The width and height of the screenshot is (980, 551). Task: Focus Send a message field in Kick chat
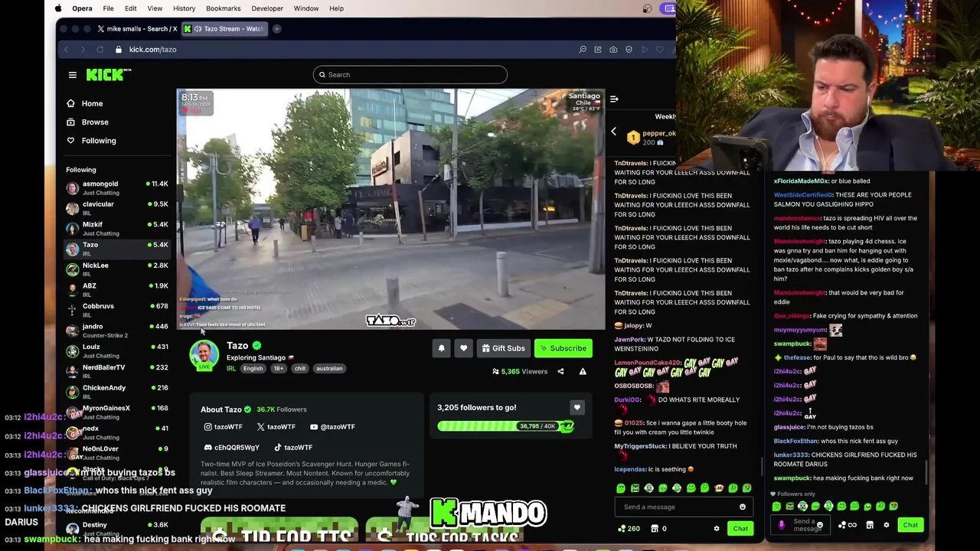(x=677, y=507)
